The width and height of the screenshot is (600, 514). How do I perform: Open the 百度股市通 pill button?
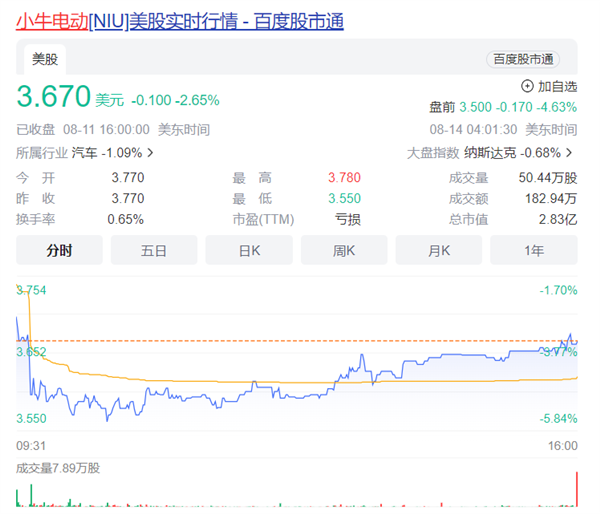(x=523, y=59)
